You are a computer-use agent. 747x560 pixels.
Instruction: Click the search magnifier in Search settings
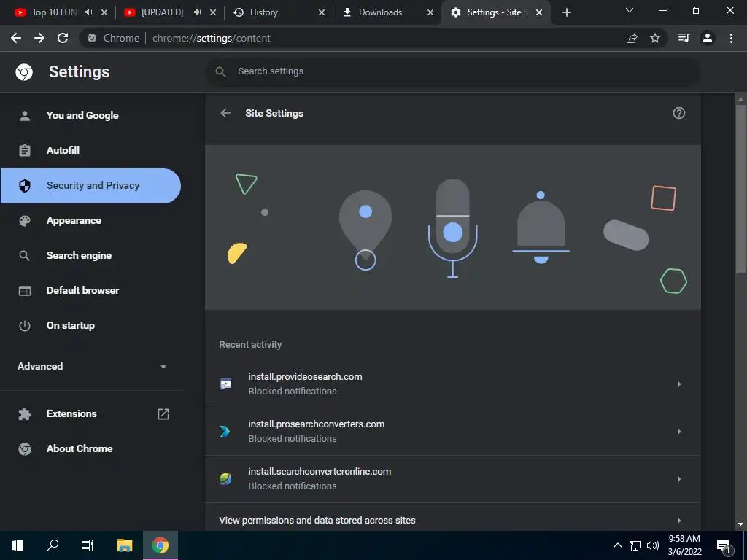click(220, 71)
